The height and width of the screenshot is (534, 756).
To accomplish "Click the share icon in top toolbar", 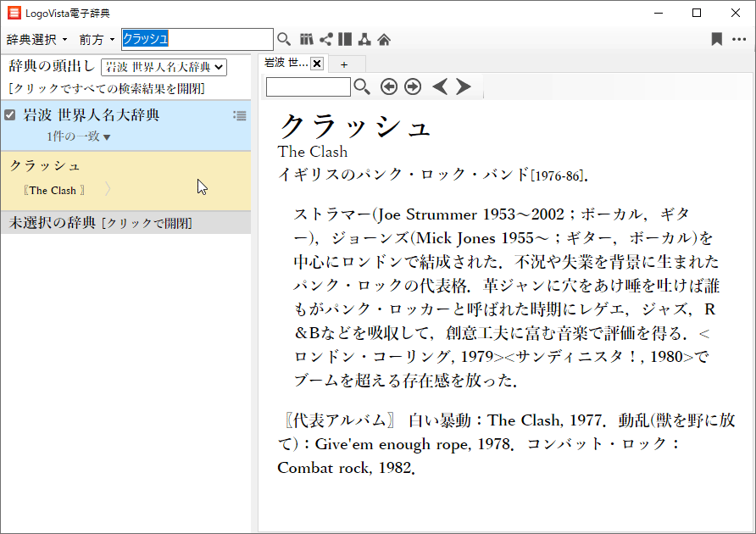I will (325, 39).
